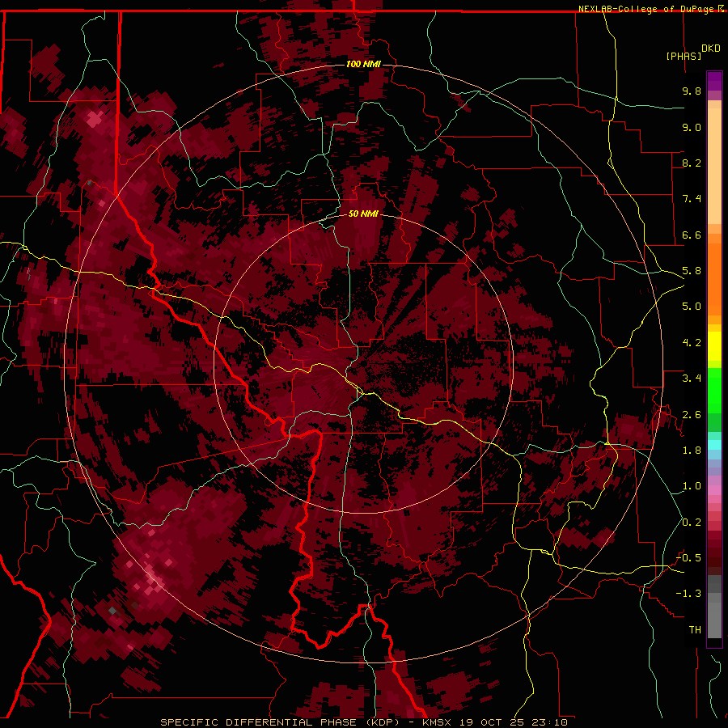Click the NEXLAB-College of DuPage text
This screenshot has height=728, width=728.
coord(648,9)
